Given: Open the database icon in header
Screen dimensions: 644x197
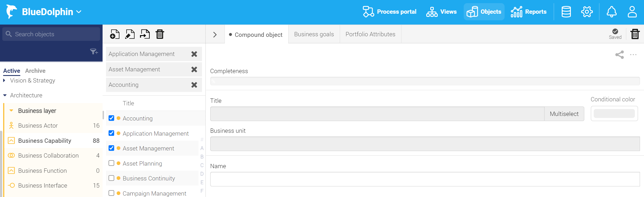Looking at the screenshot, I should click(566, 12).
